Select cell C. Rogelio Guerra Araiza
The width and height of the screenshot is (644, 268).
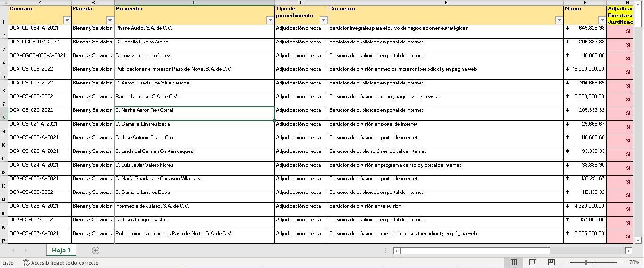[194, 45]
